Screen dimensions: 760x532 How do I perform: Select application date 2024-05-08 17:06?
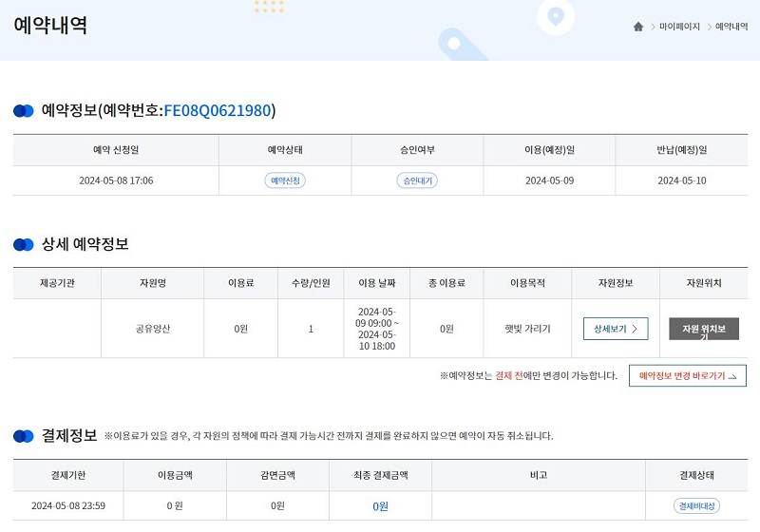coord(116,180)
